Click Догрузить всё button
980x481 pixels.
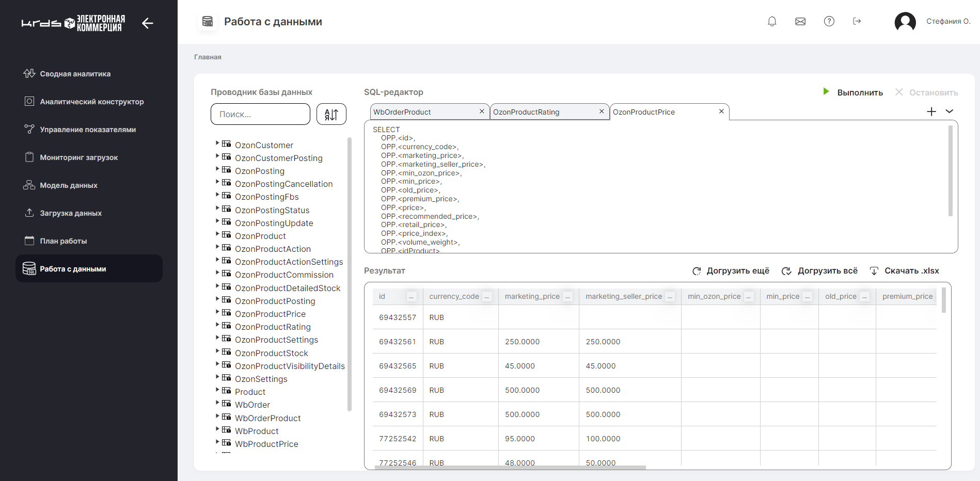(820, 271)
